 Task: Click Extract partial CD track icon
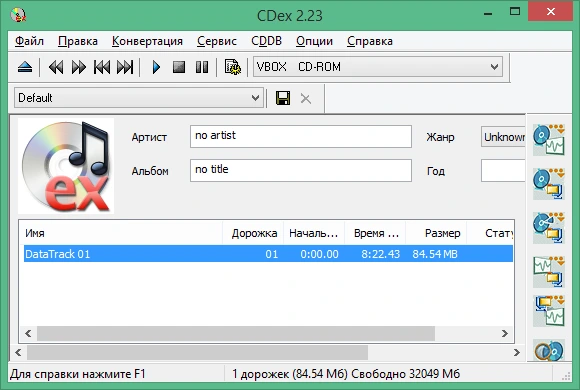(x=549, y=228)
